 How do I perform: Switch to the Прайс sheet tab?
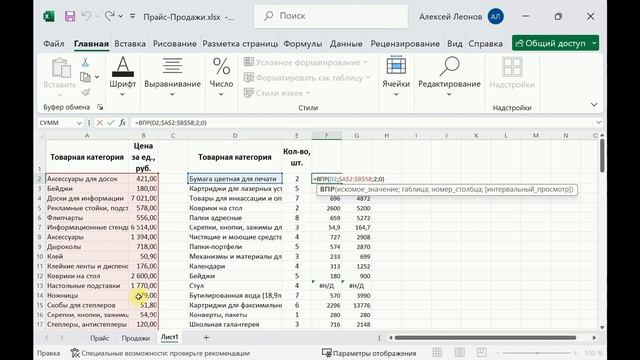point(100,338)
